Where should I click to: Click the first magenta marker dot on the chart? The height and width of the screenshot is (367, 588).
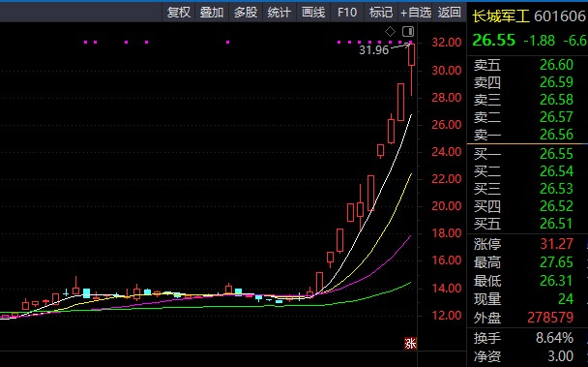click(x=85, y=42)
